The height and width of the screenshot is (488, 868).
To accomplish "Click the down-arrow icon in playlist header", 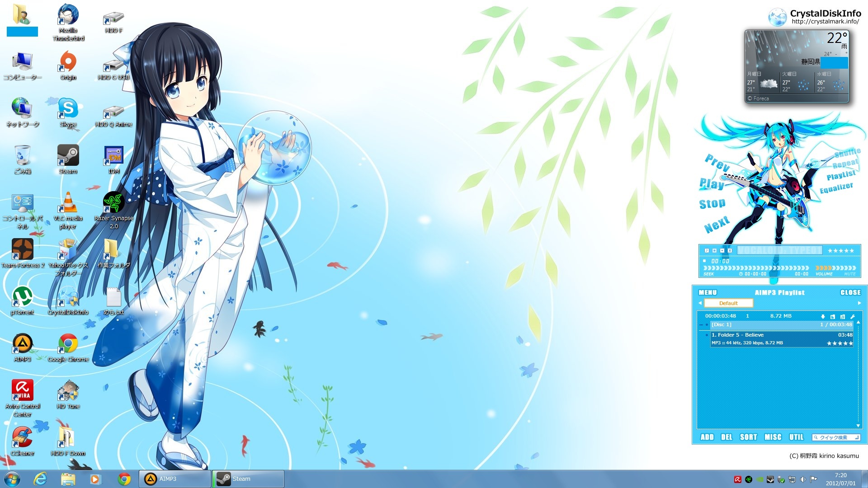I will (823, 316).
